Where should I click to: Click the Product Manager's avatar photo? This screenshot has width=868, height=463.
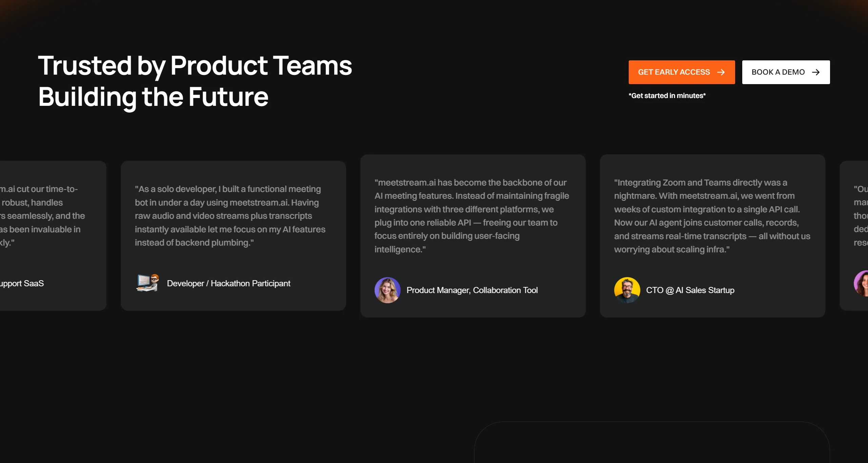click(387, 290)
